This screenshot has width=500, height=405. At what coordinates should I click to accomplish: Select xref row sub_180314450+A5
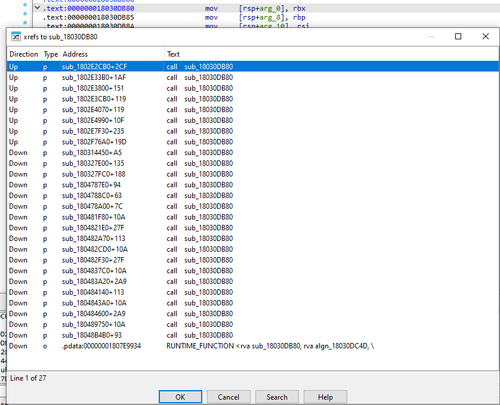253,153
